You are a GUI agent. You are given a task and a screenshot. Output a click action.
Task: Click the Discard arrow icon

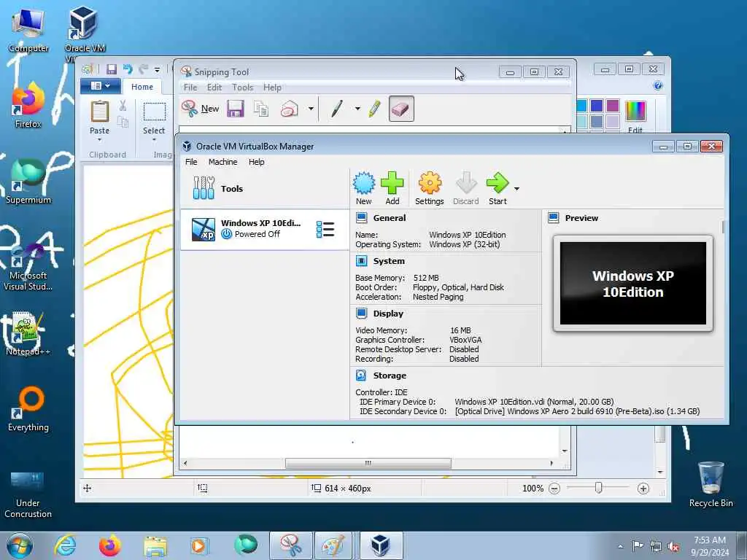pyautogui.click(x=466, y=188)
